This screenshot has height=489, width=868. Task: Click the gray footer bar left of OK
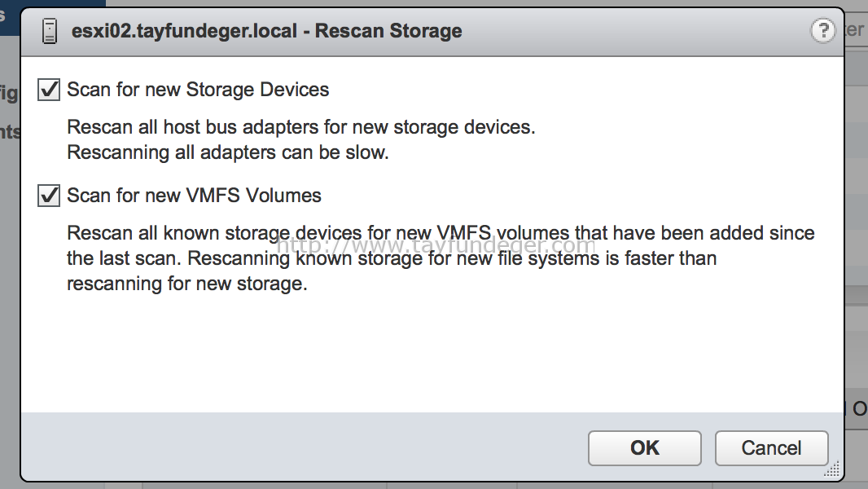(x=305, y=447)
